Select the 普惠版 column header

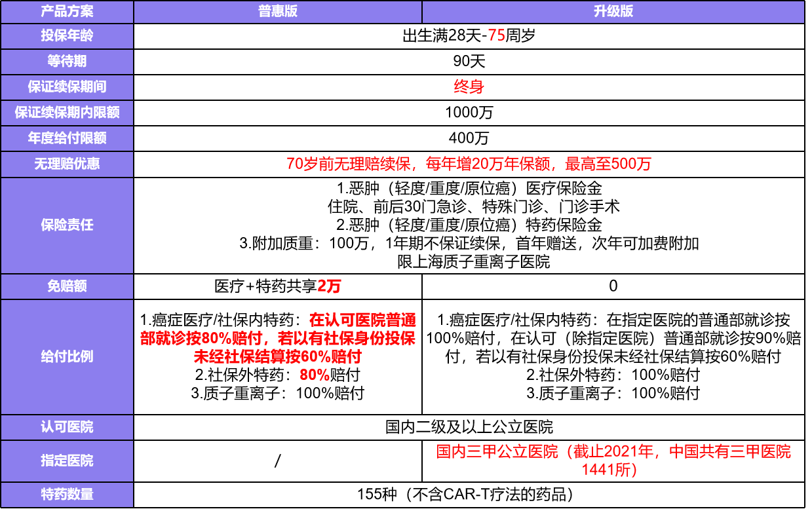click(x=277, y=11)
